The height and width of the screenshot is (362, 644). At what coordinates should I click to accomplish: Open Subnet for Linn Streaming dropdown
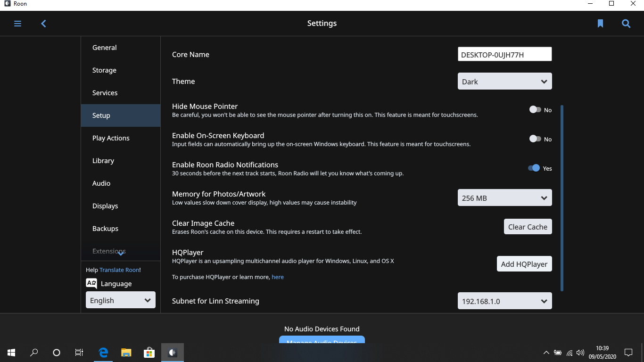tap(504, 301)
